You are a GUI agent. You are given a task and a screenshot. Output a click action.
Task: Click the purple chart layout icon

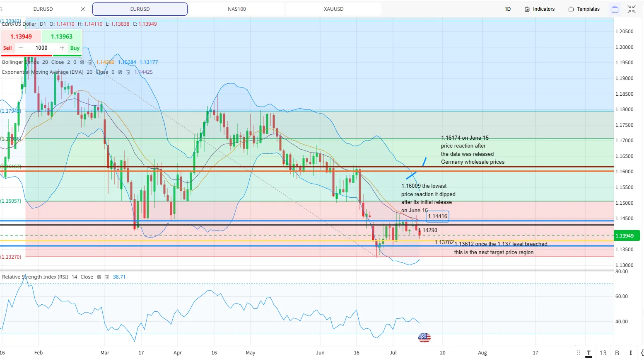(615, 9)
